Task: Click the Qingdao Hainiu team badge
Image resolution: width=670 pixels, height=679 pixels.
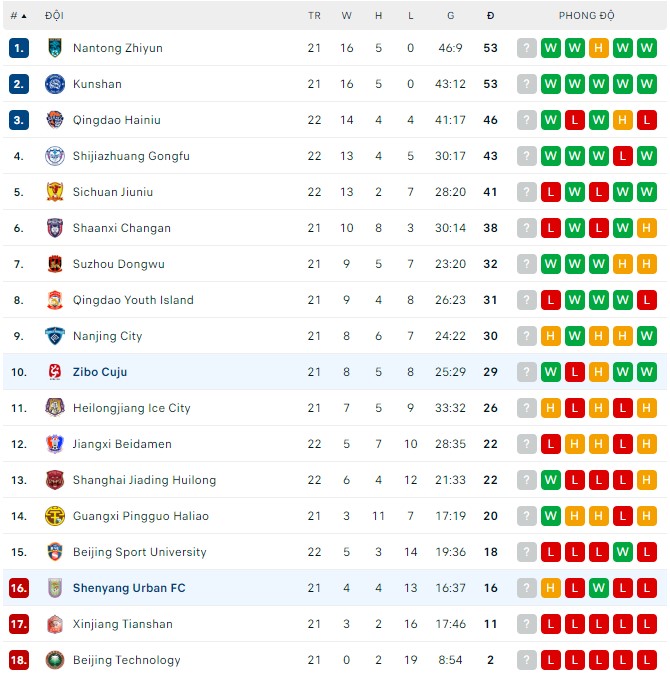Action: 54,120
